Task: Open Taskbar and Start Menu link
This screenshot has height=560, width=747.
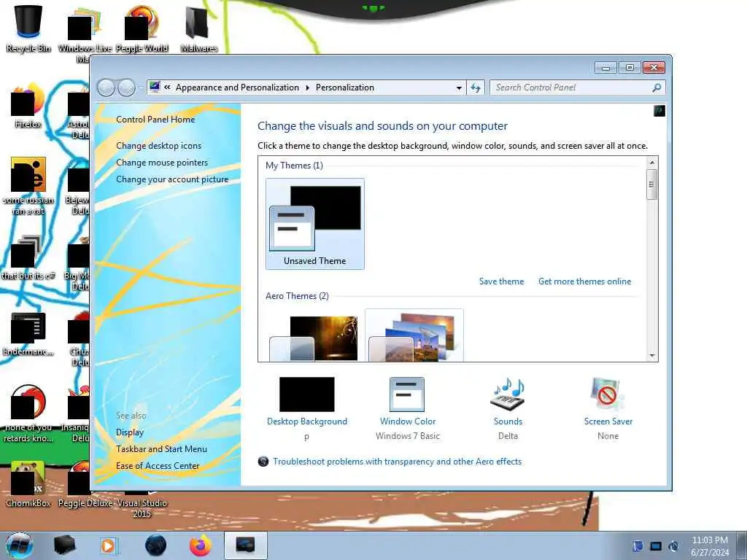Action: point(161,449)
